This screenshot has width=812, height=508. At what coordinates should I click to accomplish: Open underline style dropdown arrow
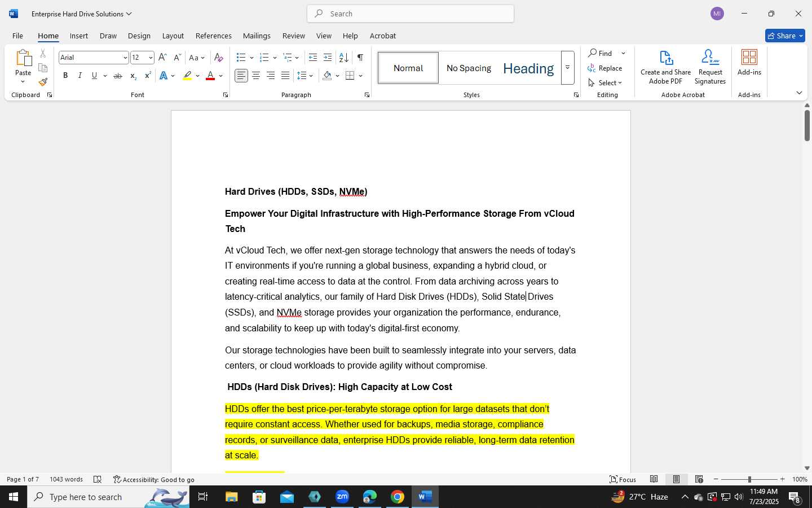[x=105, y=76]
